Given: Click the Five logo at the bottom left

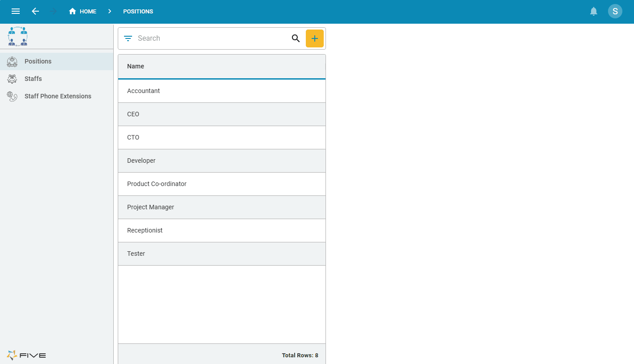Looking at the screenshot, I should pos(26,355).
